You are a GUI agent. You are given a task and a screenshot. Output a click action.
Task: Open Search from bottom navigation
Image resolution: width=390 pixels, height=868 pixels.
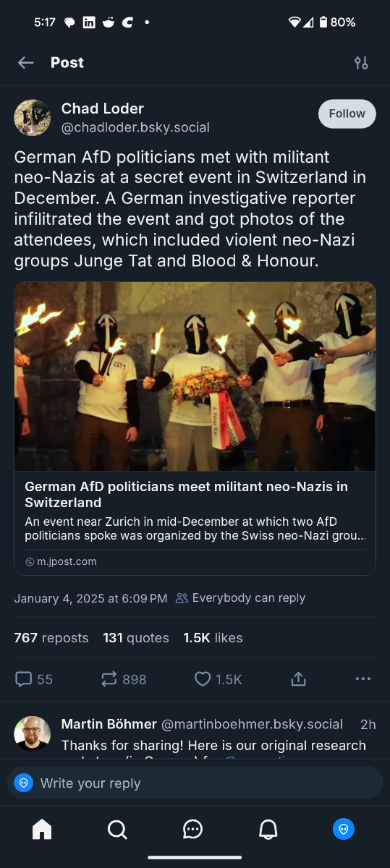point(117,829)
